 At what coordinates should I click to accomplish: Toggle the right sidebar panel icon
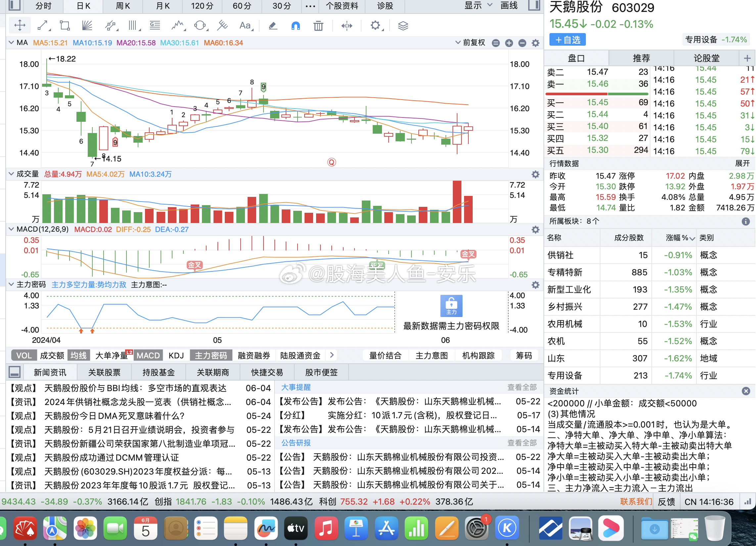coord(535,5)
